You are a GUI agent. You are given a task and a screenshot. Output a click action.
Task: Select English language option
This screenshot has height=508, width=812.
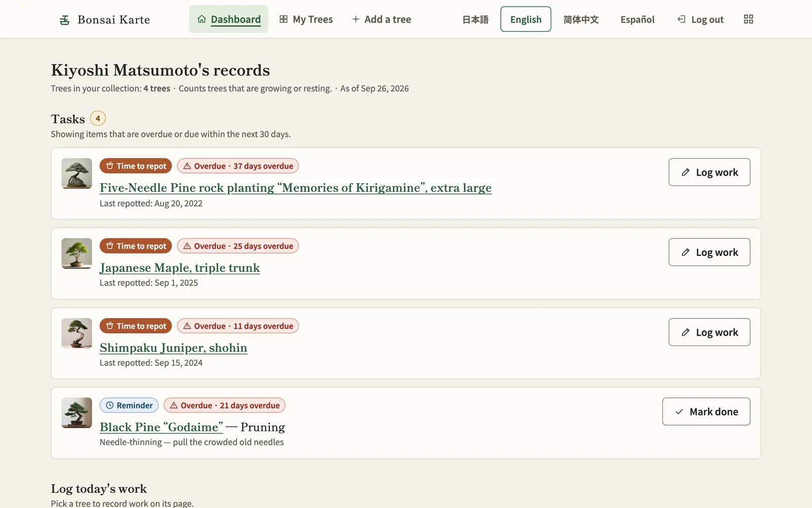click(526, 19)
